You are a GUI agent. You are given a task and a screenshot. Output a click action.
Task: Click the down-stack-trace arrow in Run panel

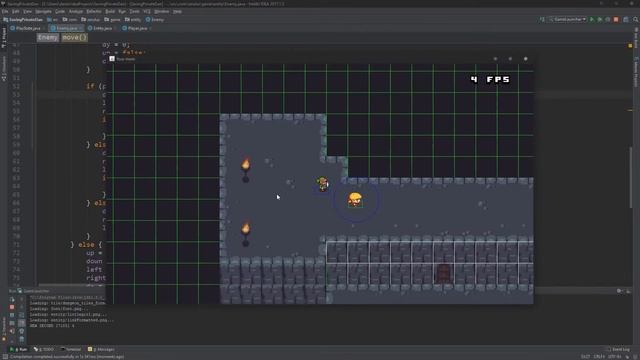tap(22, 307)
